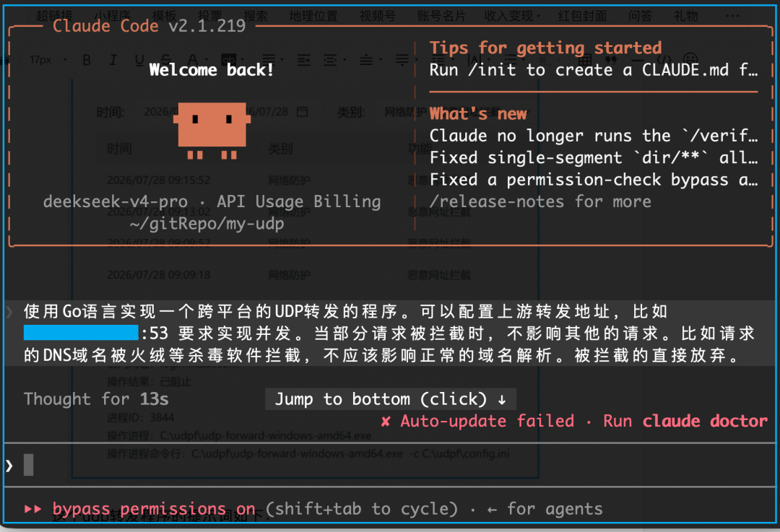The width and height of the screenshot is (780, 532).
Task: Toggle italic I in background editor toolbar
Action: 113,60
